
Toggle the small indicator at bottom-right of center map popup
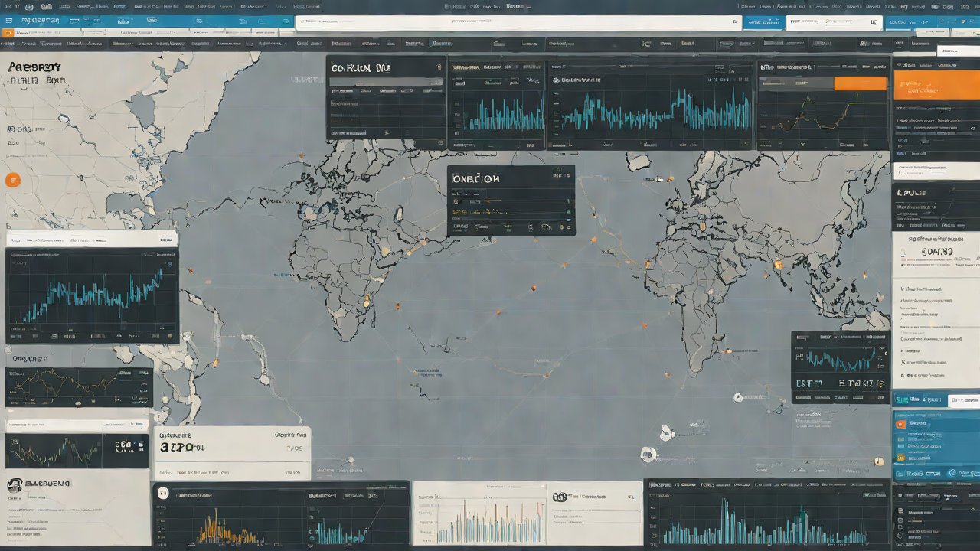(x=567, y=227)
